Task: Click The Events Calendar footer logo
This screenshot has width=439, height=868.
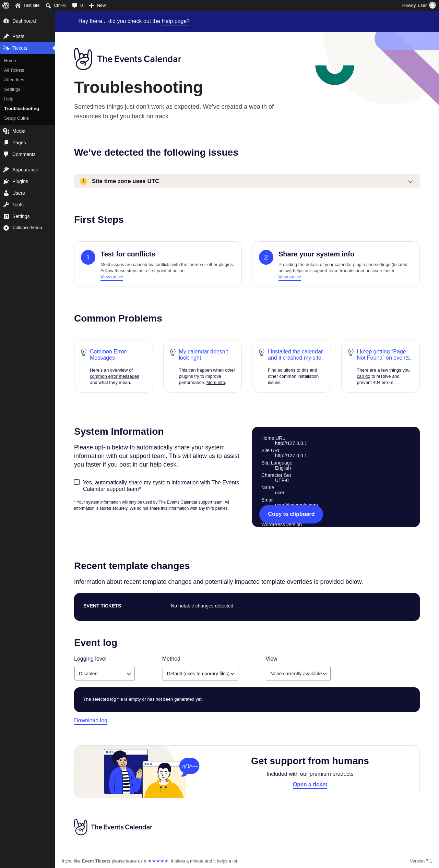Action: [113, 827]
